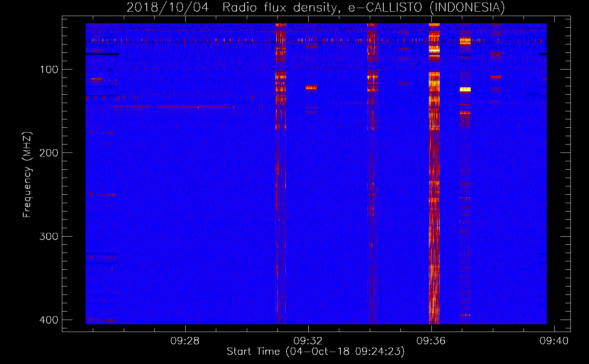Click the 'Frequency (MHZ)' axis label
Screen dimensions: 589x364
pos(27,175)
